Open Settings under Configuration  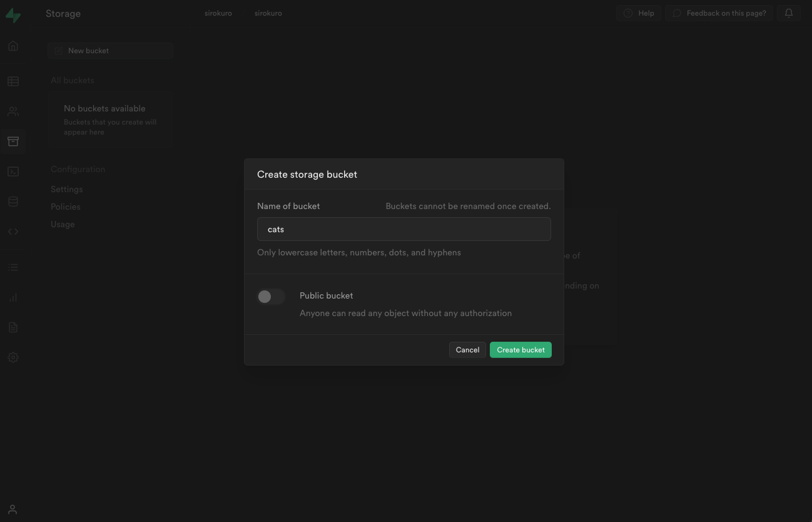(67, 189)
